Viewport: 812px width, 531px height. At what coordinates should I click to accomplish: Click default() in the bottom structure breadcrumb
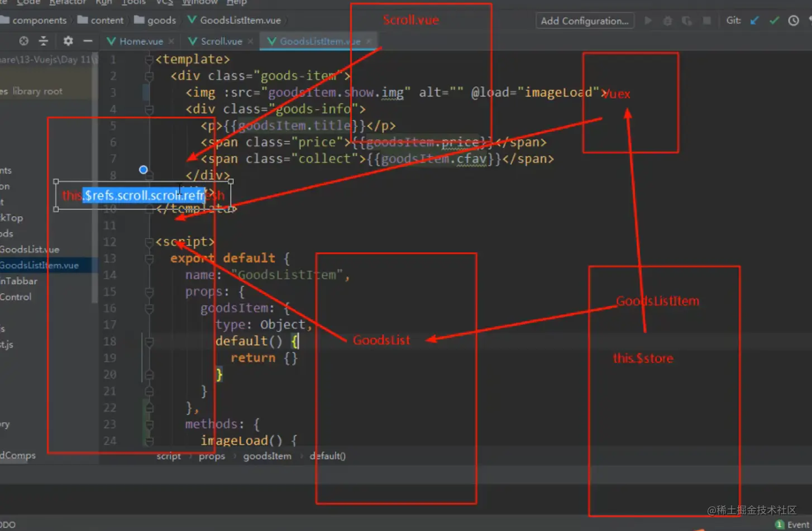pos(327,456)
